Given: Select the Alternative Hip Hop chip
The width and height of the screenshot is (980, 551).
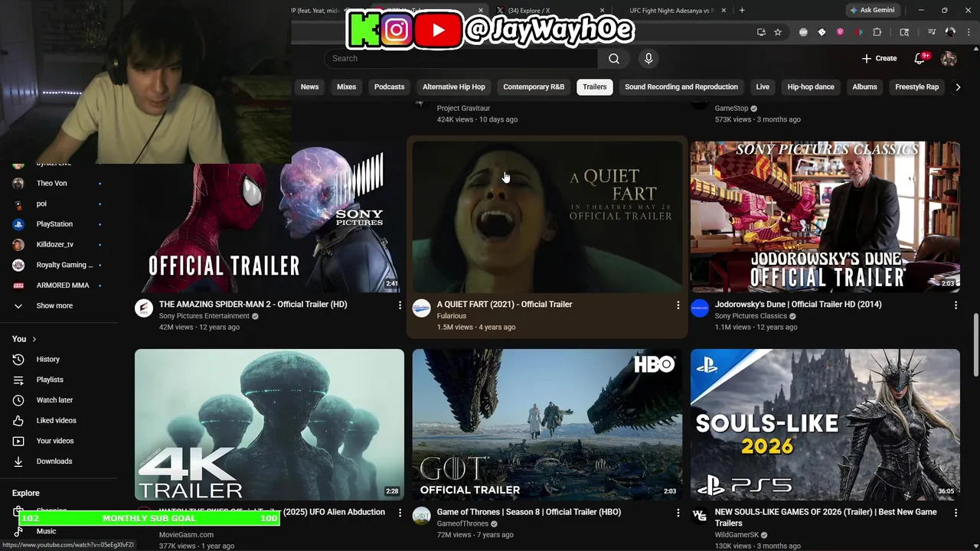Looking at the screenshot, I should pyautogui.click(x=453, y=87).
